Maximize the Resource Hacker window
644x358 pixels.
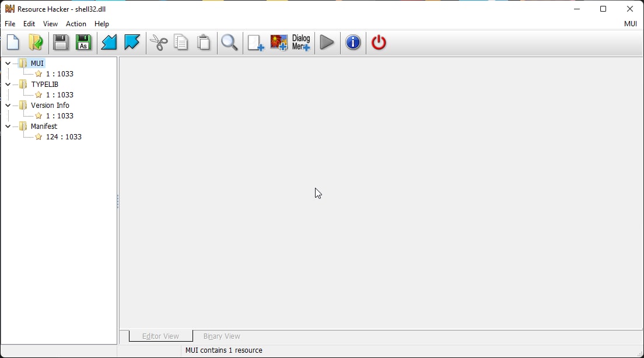point(603,9)
